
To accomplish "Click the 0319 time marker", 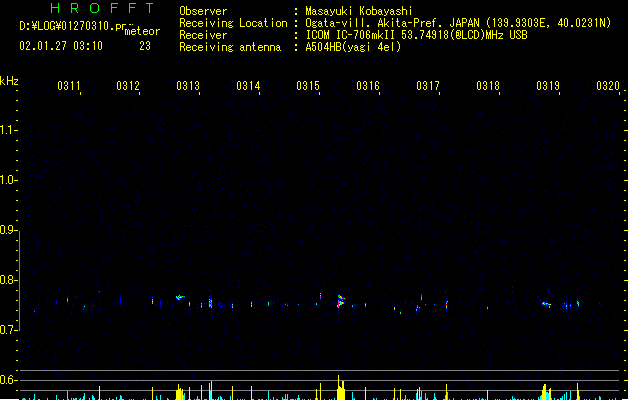I will pyautogui.click(x=548, y=85).
